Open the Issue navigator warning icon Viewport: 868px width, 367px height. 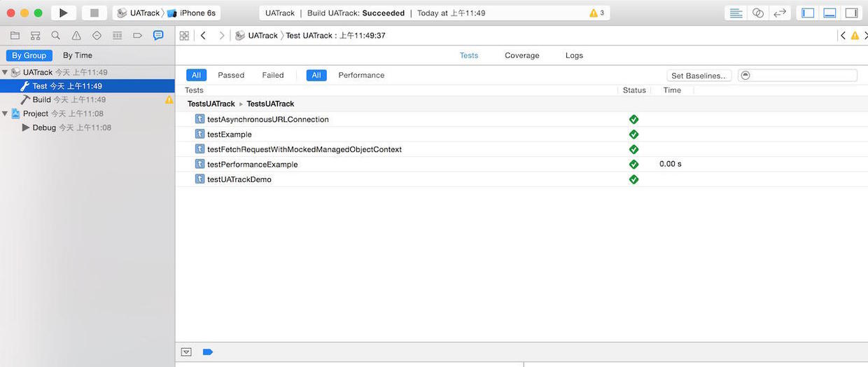(76, 35)
